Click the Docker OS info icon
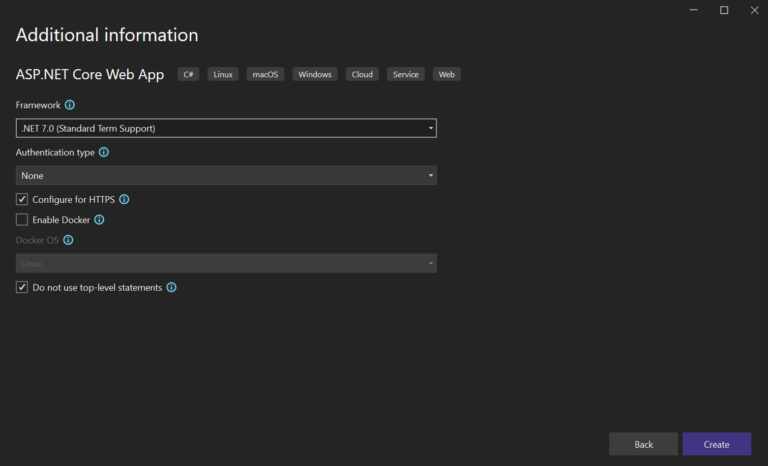The image size is (768, 466). pos(68,240)
